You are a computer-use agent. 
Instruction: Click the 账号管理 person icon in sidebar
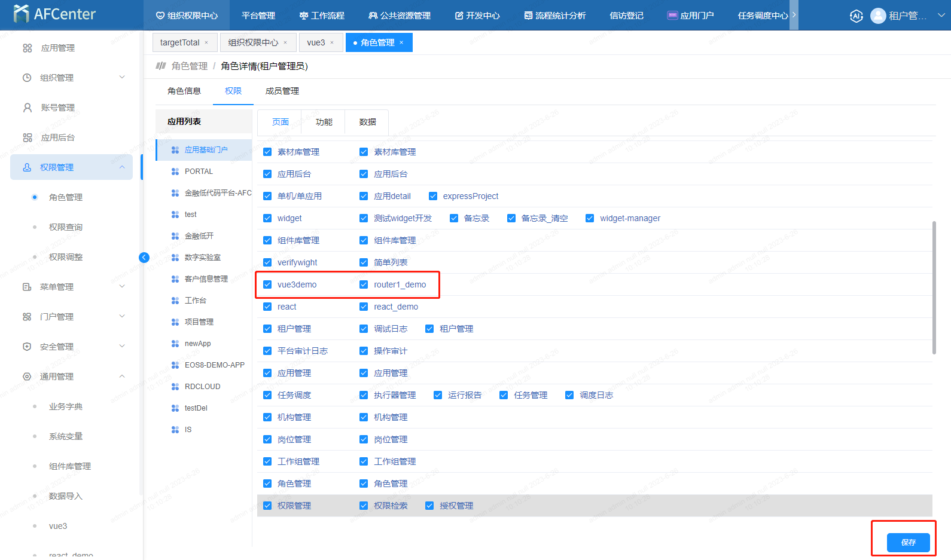[x=28, y=108]
